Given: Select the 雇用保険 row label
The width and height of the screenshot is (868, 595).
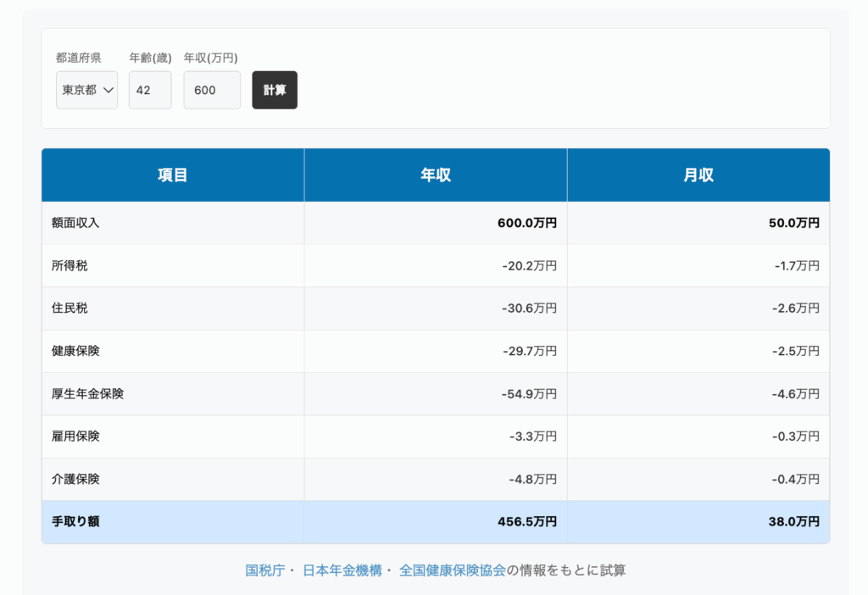Looking at the screenshot, I should 75,437.
